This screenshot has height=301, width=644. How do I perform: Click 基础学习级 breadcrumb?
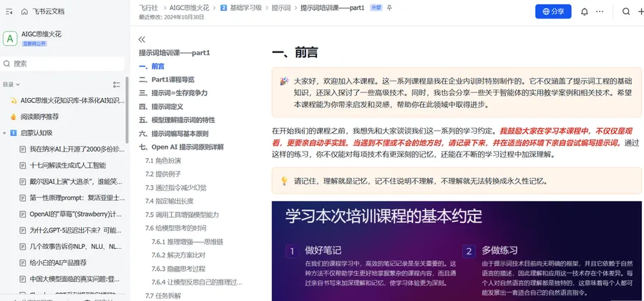tap(245, 8)
